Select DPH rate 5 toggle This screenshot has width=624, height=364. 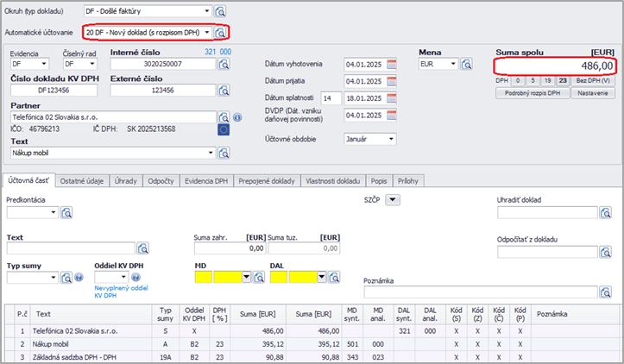click(533, 81)
